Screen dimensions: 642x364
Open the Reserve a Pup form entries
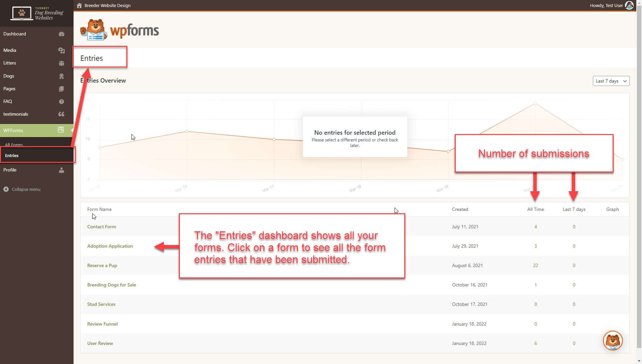[x=102, y=265]
